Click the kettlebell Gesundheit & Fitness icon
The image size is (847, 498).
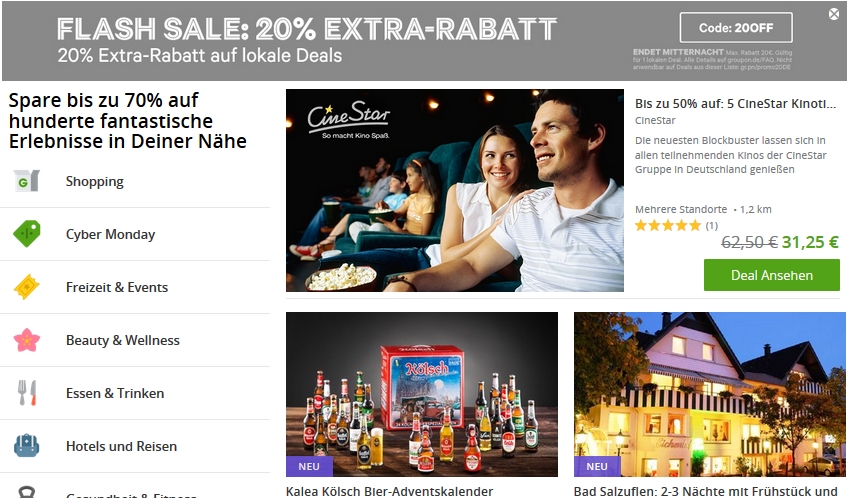(x=26, y=492)
